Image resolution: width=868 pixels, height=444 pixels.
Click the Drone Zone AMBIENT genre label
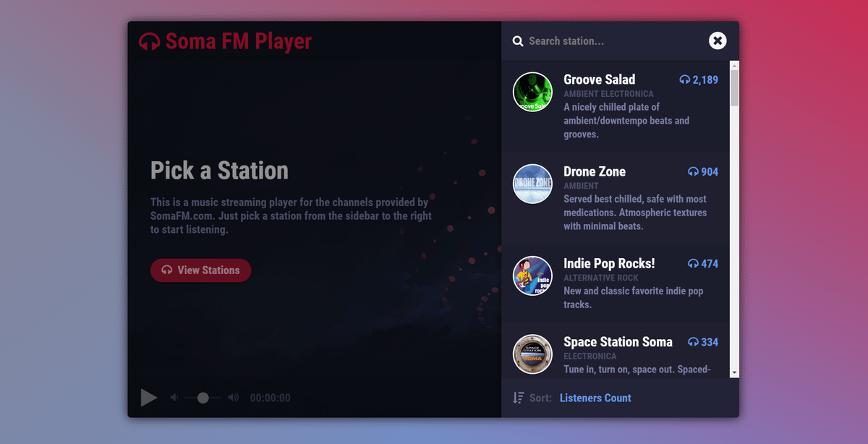(x=581, y=186)
